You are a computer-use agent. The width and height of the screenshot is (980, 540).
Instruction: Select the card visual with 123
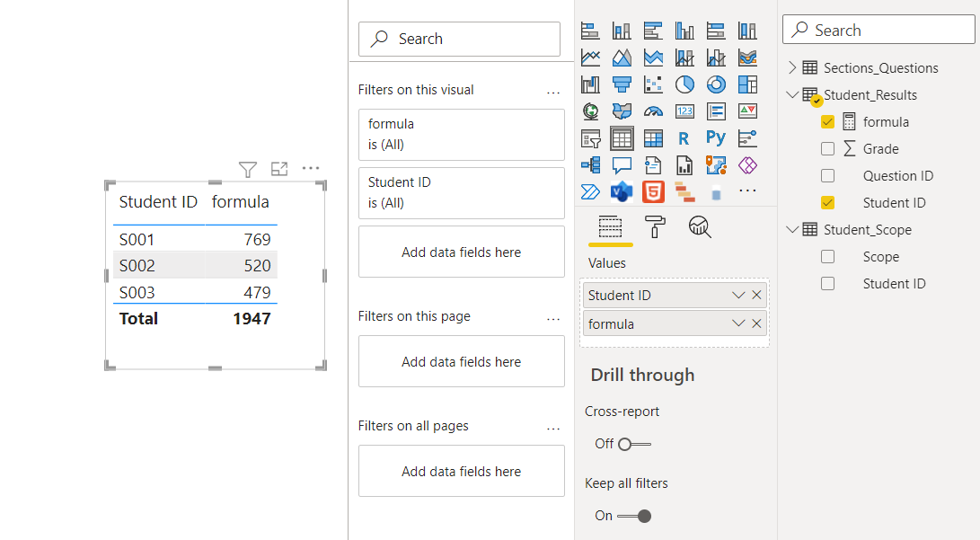coord(684,111)
